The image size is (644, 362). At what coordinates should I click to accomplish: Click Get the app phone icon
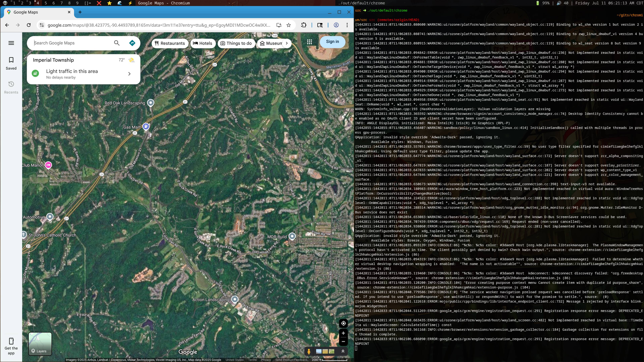point(11,341)
